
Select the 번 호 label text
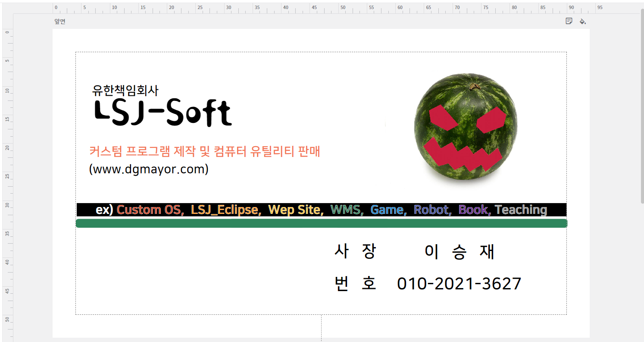tap(356, 283)
